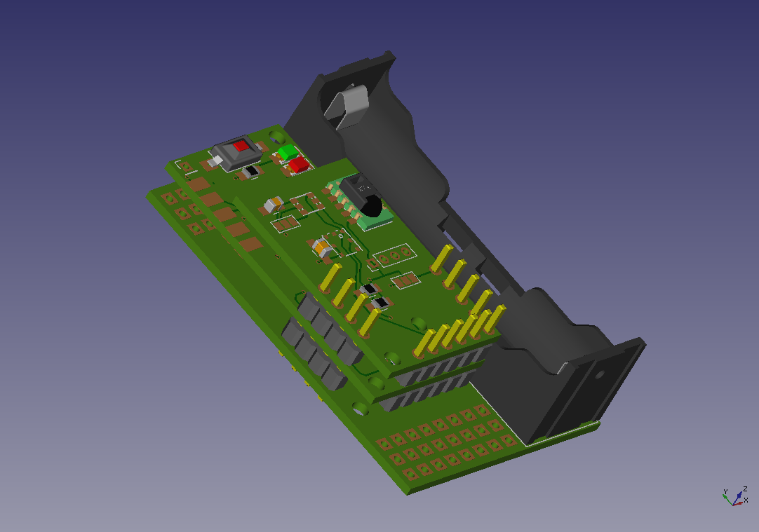Pick the orange-tan capacitor near the board center

coord(323,248)
